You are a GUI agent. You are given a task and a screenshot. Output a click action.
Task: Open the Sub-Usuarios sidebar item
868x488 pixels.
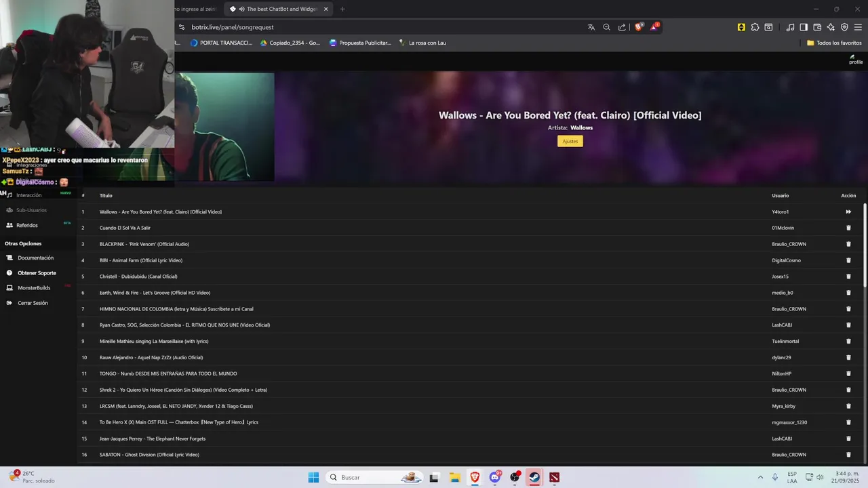31,210
